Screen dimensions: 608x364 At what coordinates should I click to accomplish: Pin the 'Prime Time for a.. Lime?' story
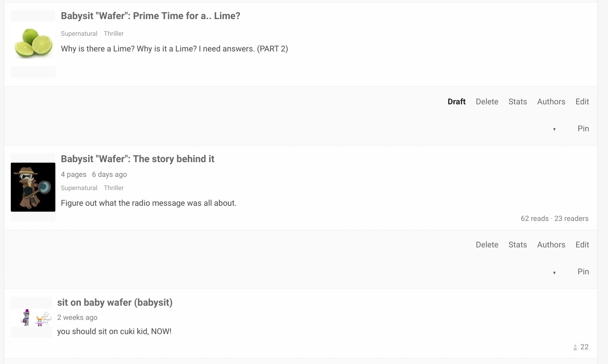pyautogui.click(x=583, y=129)
